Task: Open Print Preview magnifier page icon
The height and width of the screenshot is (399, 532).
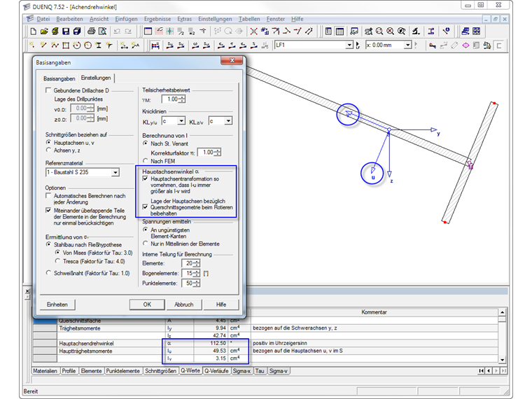Action: [x=102, y=31]
